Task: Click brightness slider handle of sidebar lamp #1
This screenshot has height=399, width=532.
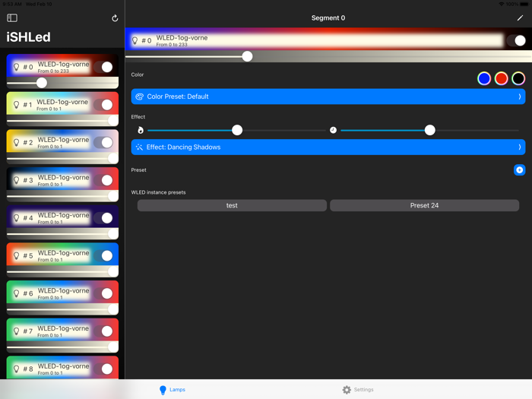Action: tap(113, 120)
